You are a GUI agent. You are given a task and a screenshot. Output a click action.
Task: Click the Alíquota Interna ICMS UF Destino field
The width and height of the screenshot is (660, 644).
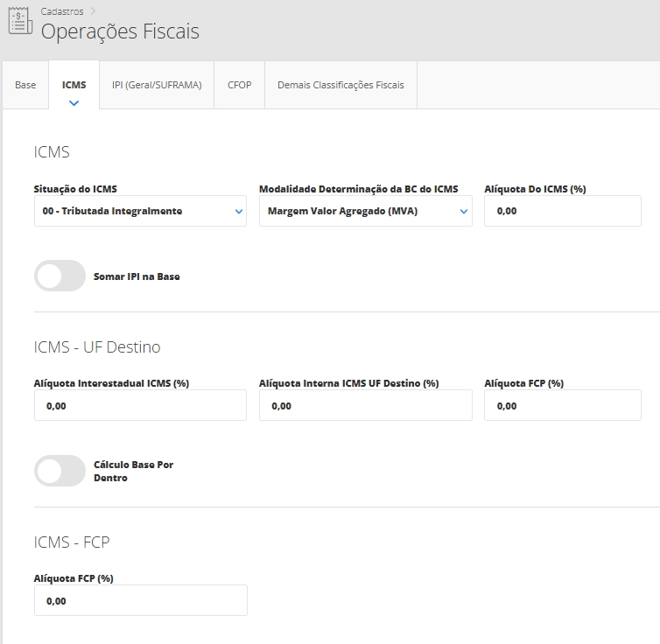point(365,406)
